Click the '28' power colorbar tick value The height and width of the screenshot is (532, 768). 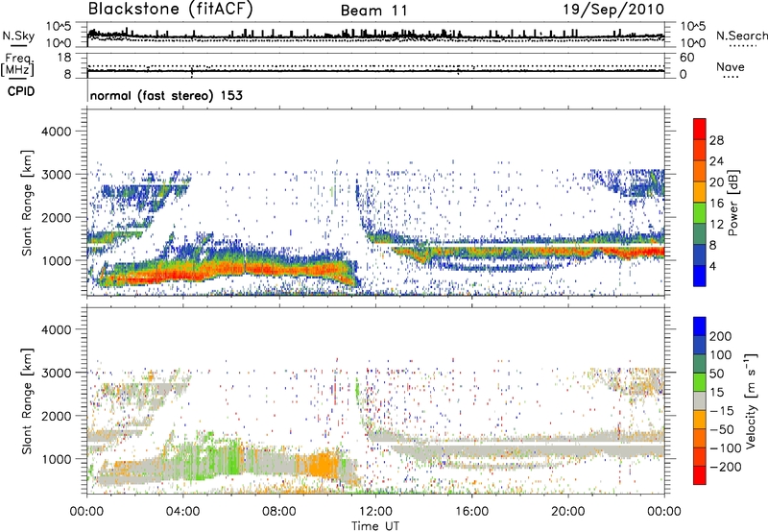716,140
